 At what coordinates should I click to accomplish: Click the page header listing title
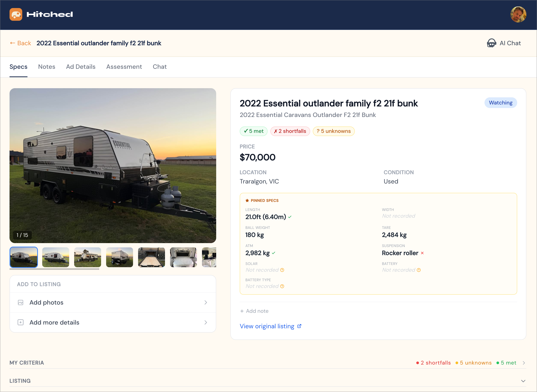click(x=99, y=43)
